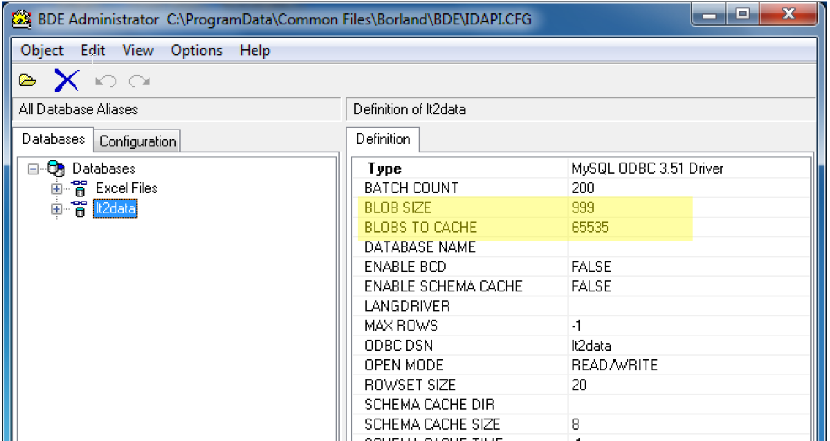This screenshot has height=441, width=830.
Task: Click the lt2data alias icon
Action: pyautogui.click(x=79, y=209)
